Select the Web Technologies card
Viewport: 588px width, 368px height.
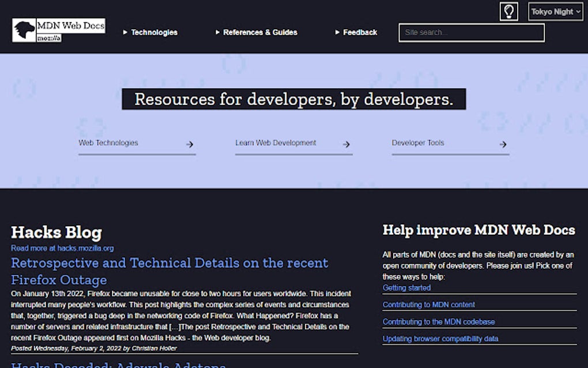[x=108, y=142]
